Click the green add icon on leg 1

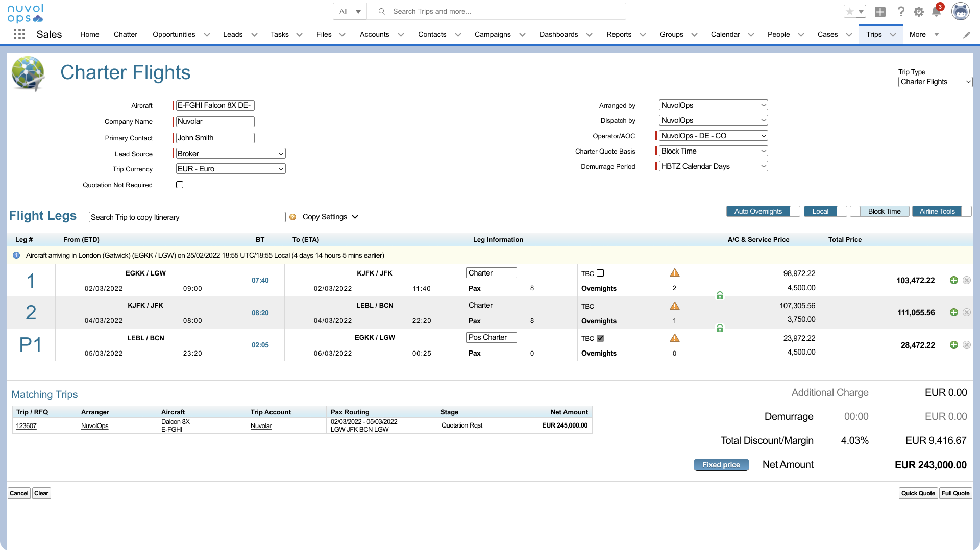point(953,280)
